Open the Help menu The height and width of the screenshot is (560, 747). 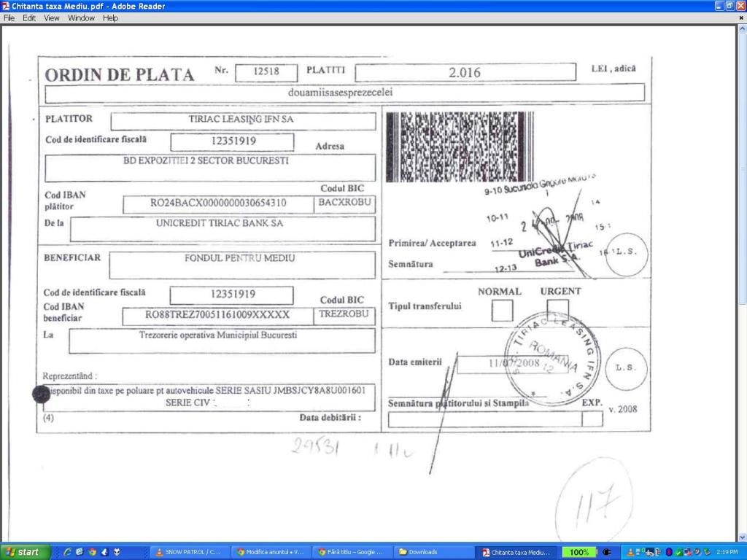pyautogui.click(x=110, y=18)
